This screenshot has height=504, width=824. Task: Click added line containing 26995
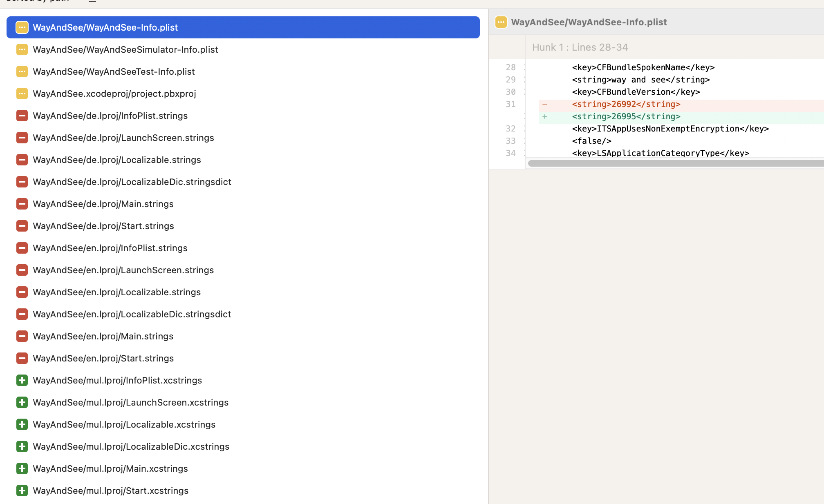626,116
